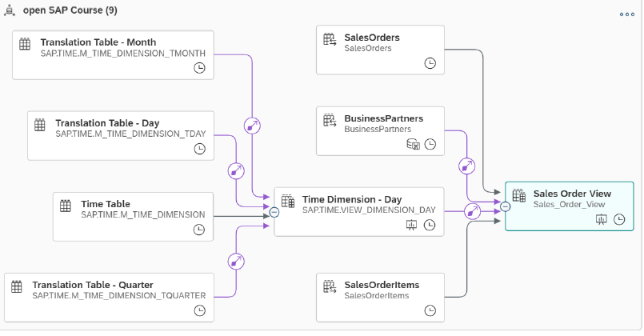Click association icon on Translation Table - Month connector
The image size is (644, 336).
[252, 126]
